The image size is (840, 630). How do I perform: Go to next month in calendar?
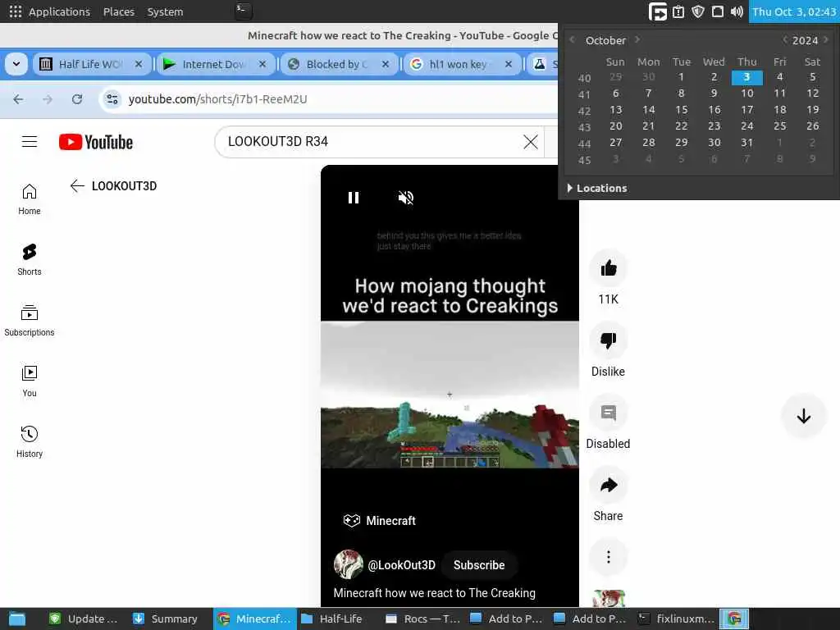click(637, 39)
